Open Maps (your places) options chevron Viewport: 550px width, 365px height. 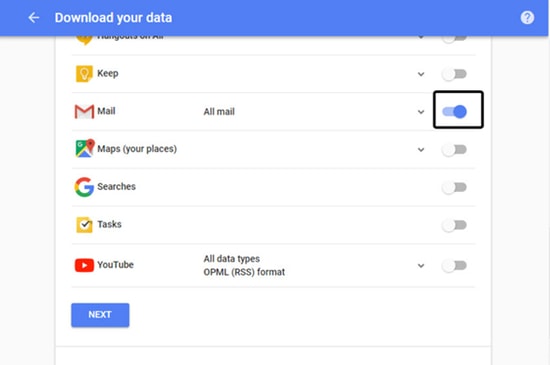tap(421, 150)
